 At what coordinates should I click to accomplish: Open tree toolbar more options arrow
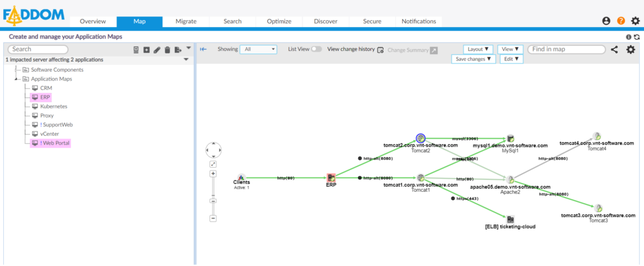coord(189,48)
